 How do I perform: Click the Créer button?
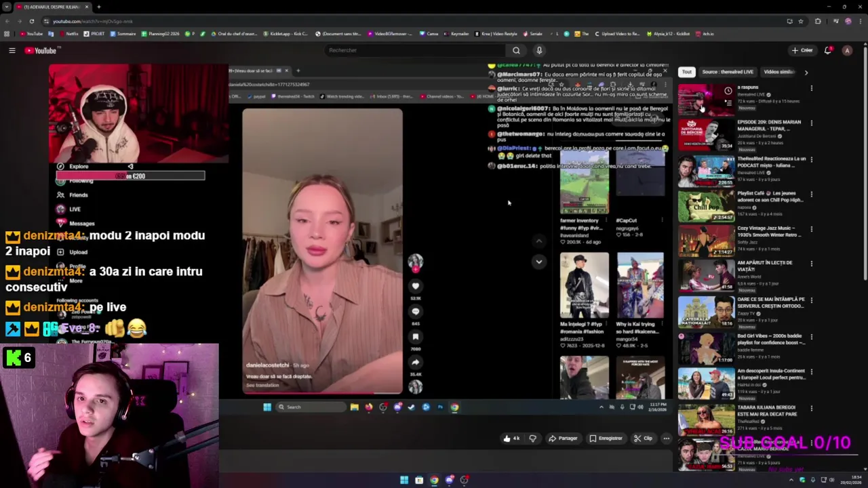(802, 50)
